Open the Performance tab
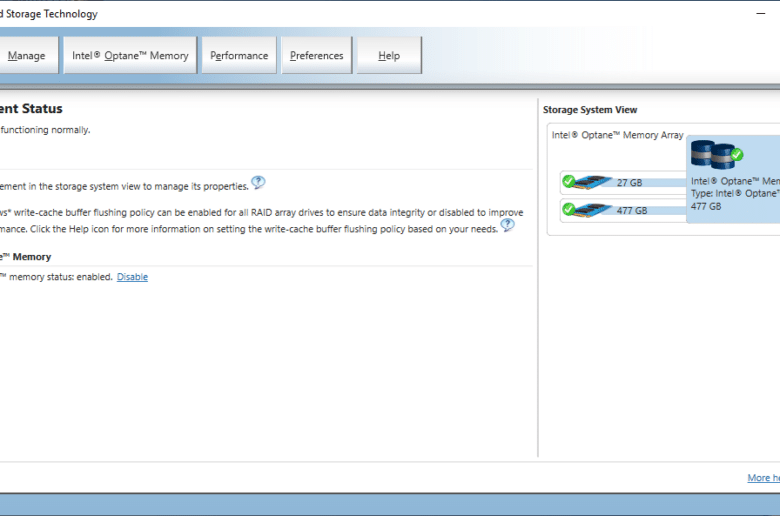780x516 pixels. (x=239, y=55)
